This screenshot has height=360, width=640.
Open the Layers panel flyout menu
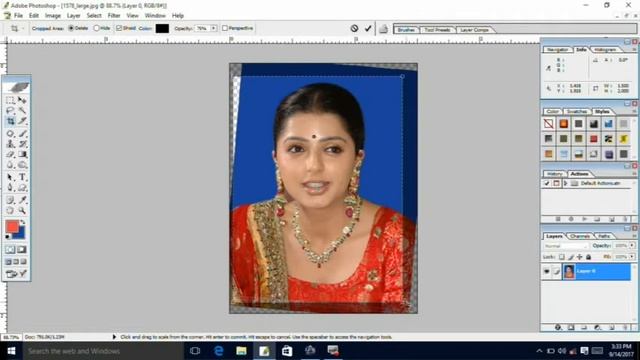tap(634, 236)
